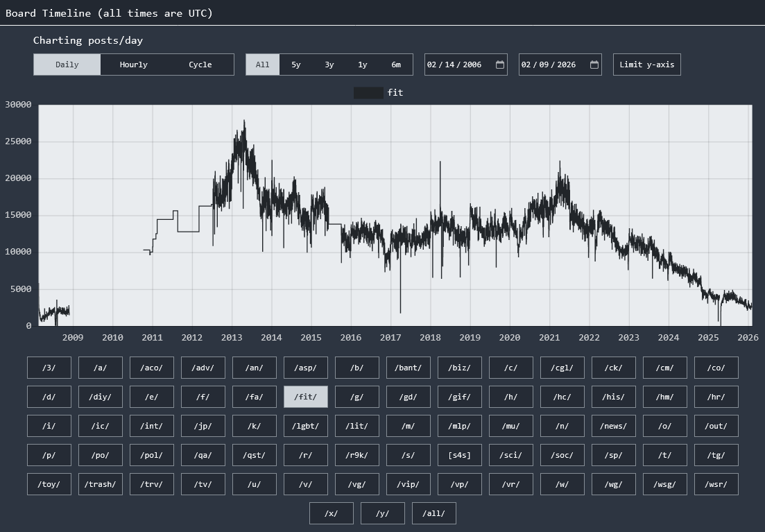
Task: Choose the /3/ board
Action: [49, 368]
